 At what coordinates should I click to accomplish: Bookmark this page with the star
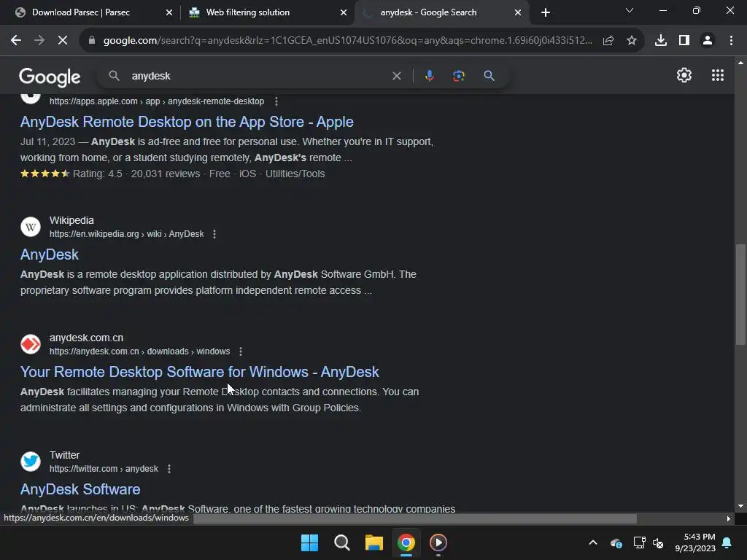click(x=632, y=41)
